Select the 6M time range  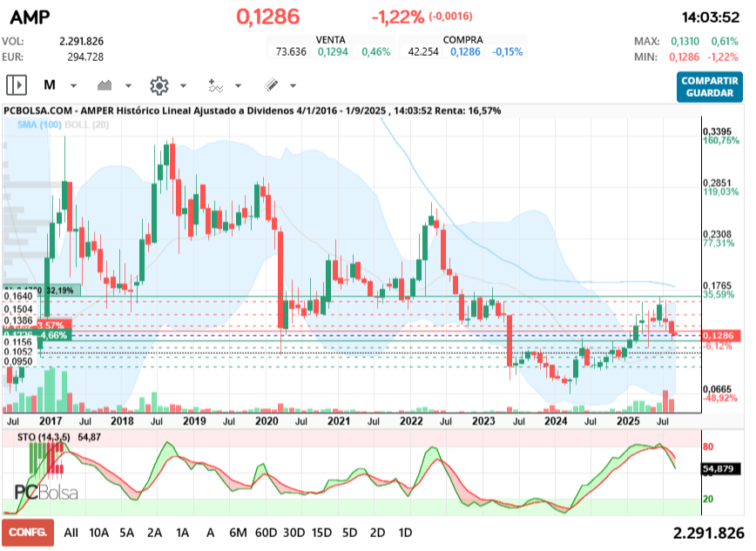(x=238, y=533)
